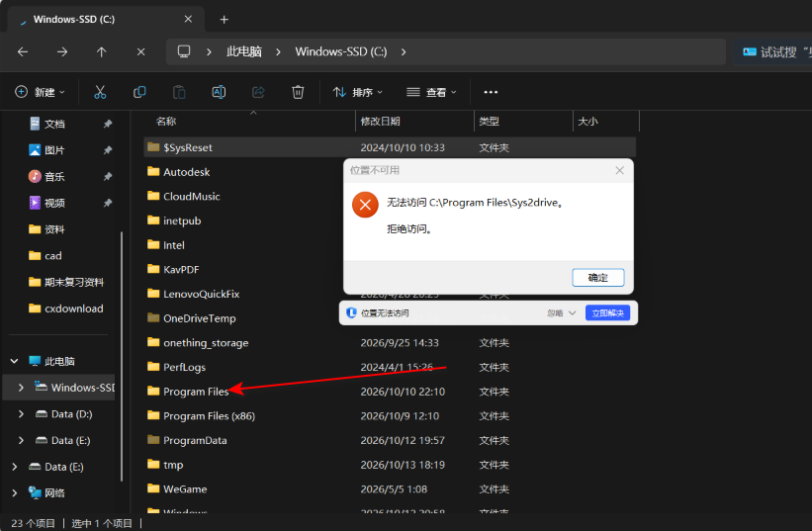Select the Program Files folder
The image size is (812, 531).
pos(196,392)
